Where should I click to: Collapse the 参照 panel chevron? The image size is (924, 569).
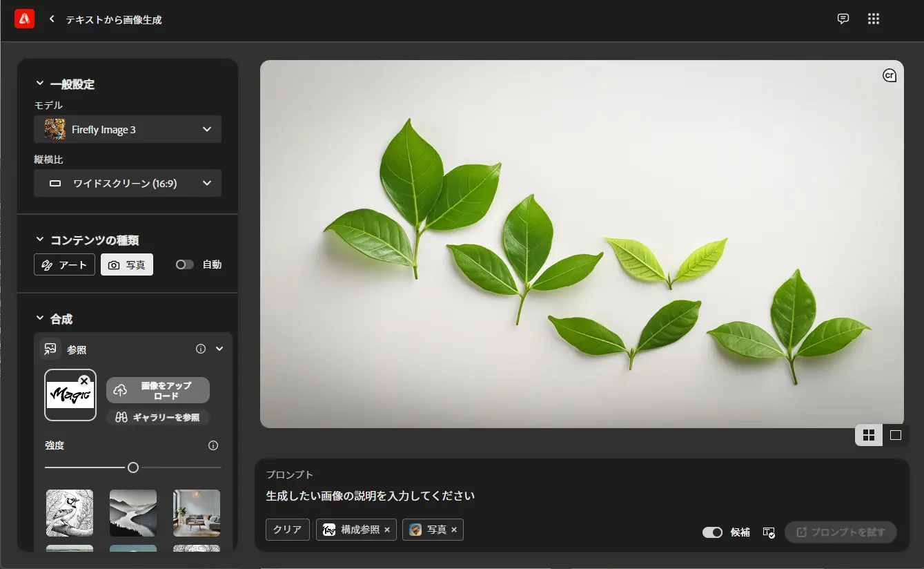(x=219, y=349)
